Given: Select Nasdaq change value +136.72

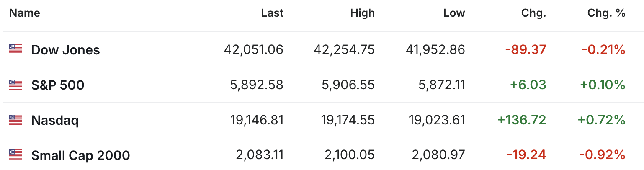Looking at the screenshot, I should point(522,120).
